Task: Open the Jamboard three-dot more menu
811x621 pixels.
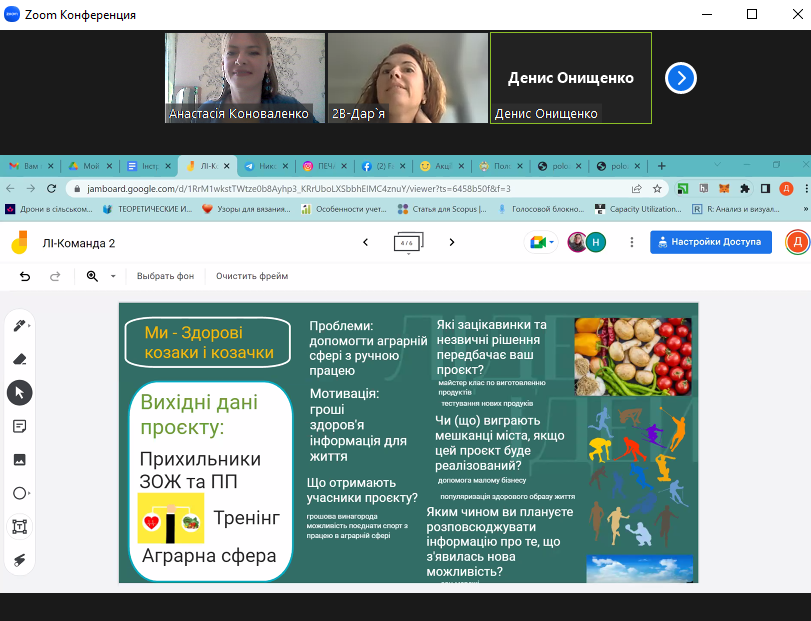Action: [631, 242]
